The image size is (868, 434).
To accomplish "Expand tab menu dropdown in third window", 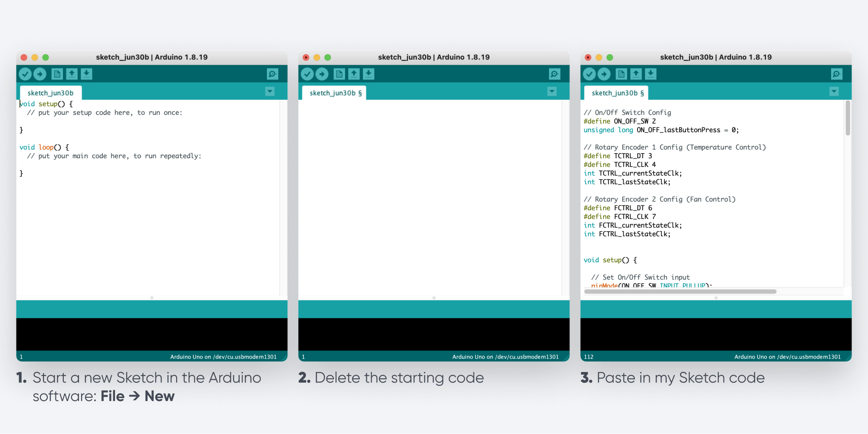I will (834, 91).
